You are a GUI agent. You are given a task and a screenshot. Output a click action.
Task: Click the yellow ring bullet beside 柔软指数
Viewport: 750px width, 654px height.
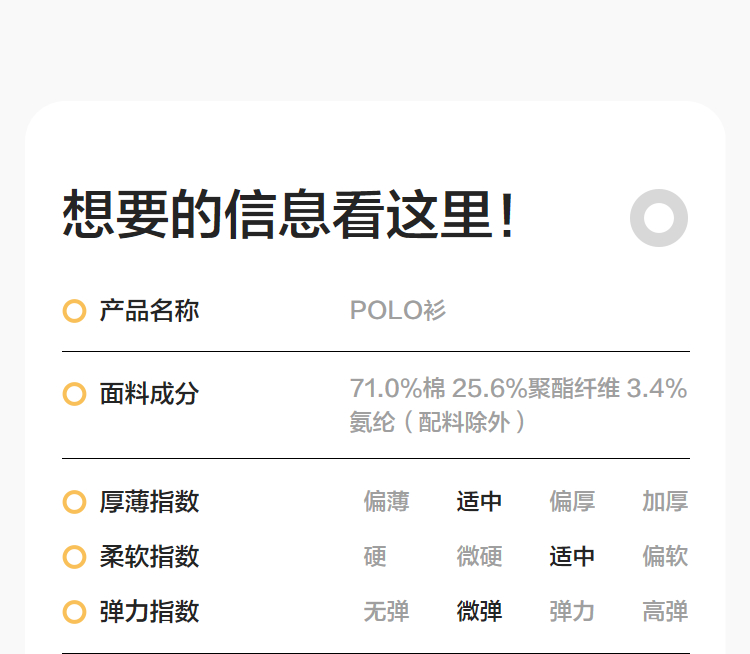pyautogui.click(x=74, y=557)
